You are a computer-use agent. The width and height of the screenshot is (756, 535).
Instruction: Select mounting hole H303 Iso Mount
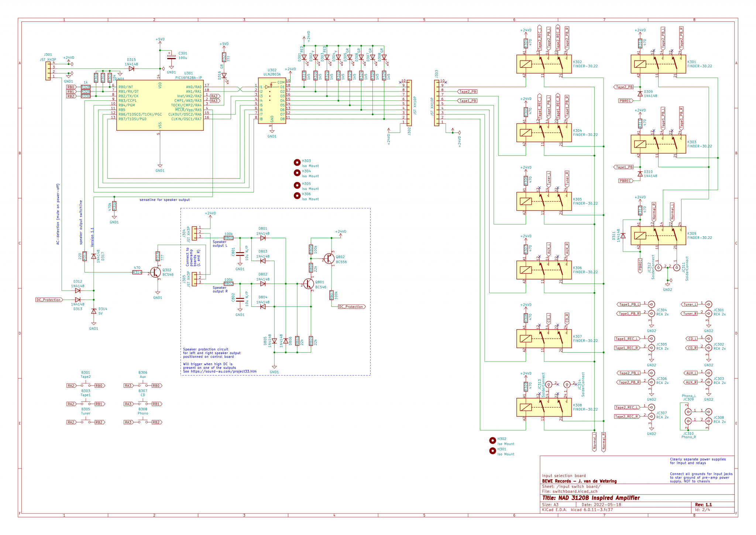tap(297, 162)
